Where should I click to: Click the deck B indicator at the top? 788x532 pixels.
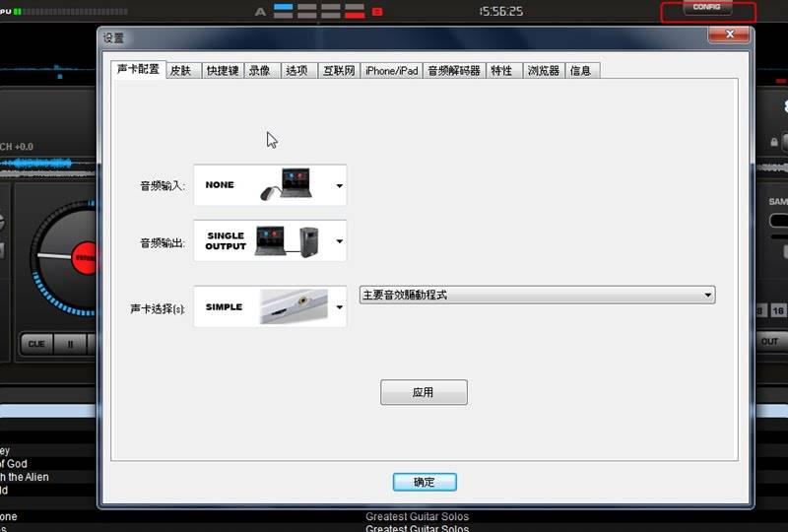pos(377,12)
